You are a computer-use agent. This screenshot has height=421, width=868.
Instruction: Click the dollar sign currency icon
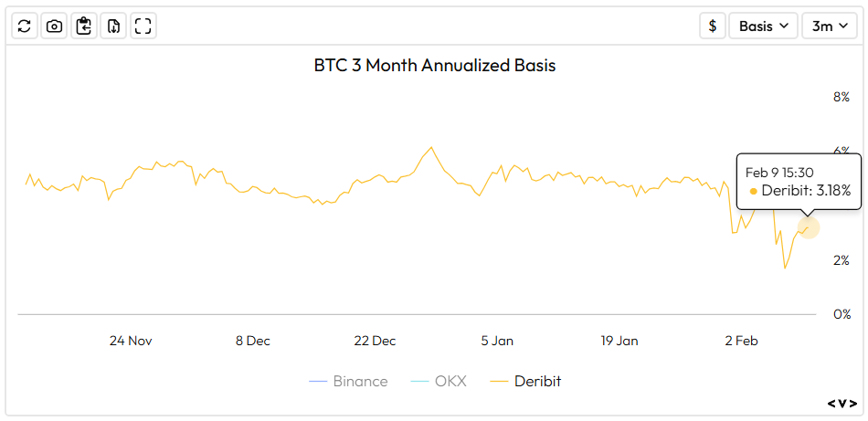712,26
